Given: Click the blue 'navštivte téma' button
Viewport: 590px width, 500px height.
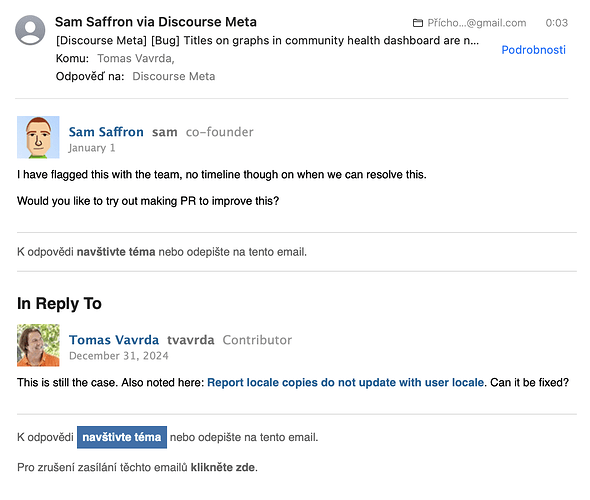Looking at the screenshot, I should click(122, 437).
